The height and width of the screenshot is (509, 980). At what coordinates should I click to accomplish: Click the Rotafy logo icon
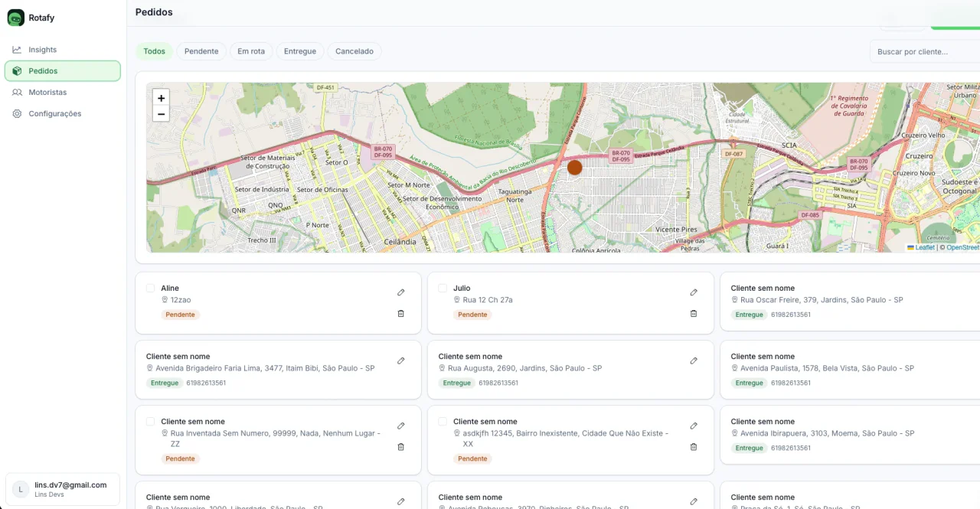click(16, 18)
